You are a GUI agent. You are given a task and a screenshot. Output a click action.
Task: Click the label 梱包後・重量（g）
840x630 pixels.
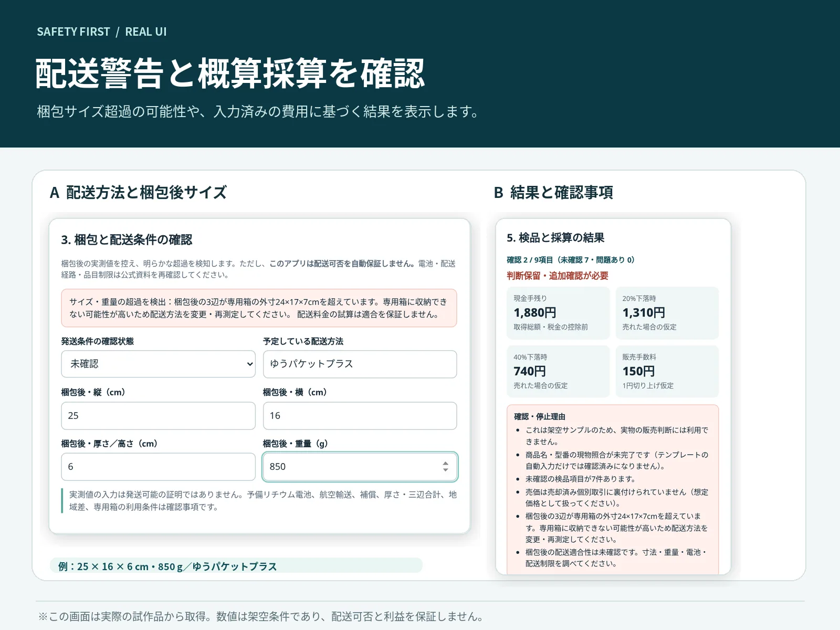pos(295,444)
